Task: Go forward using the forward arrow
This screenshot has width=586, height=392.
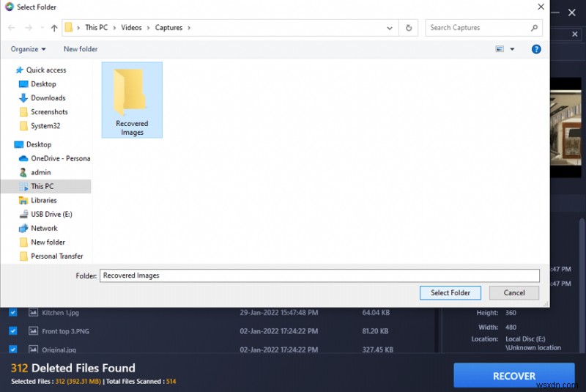Action: pyautogui.click(x=29, y=28)
